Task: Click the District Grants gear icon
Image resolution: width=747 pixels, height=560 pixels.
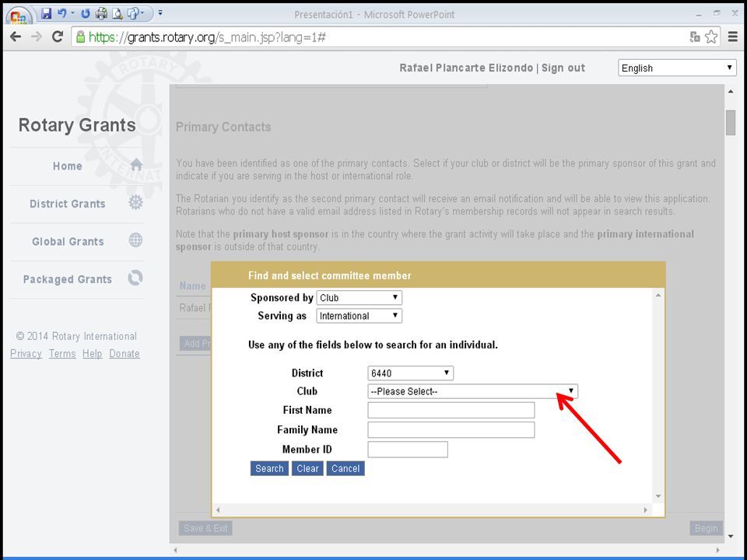Action: point(135,202)
